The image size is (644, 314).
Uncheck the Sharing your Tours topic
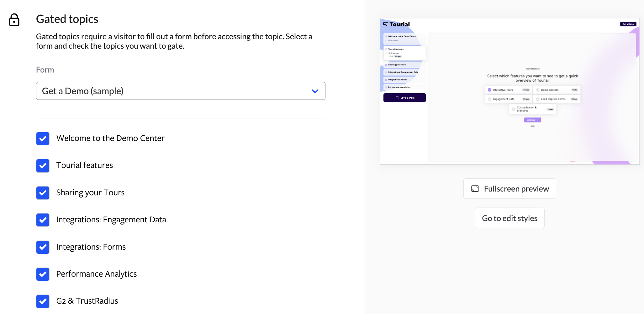[43, 193]
